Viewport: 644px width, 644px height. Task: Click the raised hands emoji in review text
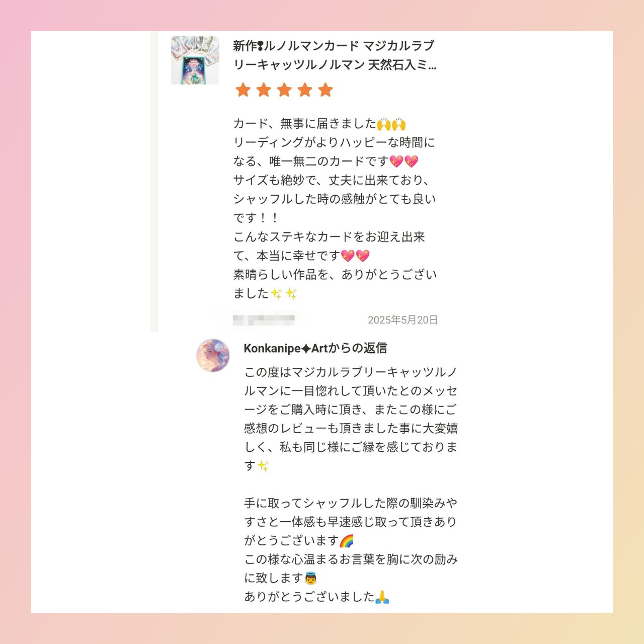(x=391, y=124)
